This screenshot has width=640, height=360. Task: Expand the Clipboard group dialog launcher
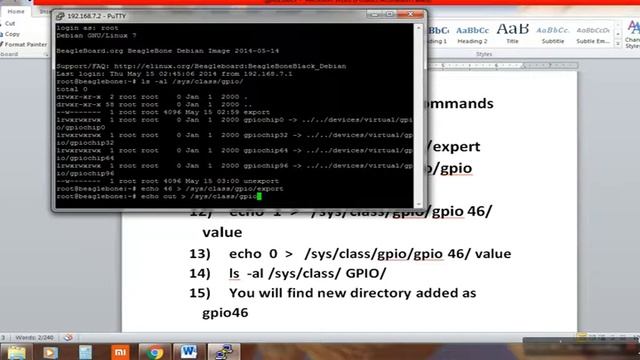(46, 54)
